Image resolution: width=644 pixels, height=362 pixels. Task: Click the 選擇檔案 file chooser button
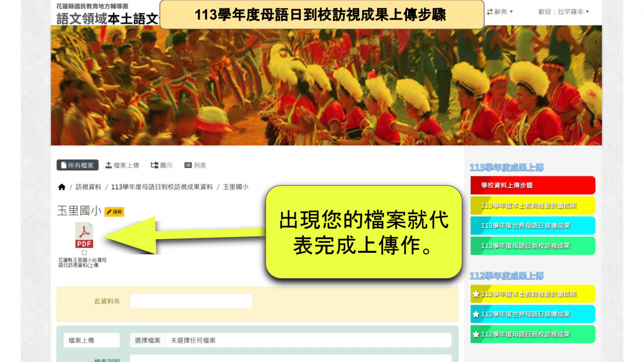(x=148, y=340)
